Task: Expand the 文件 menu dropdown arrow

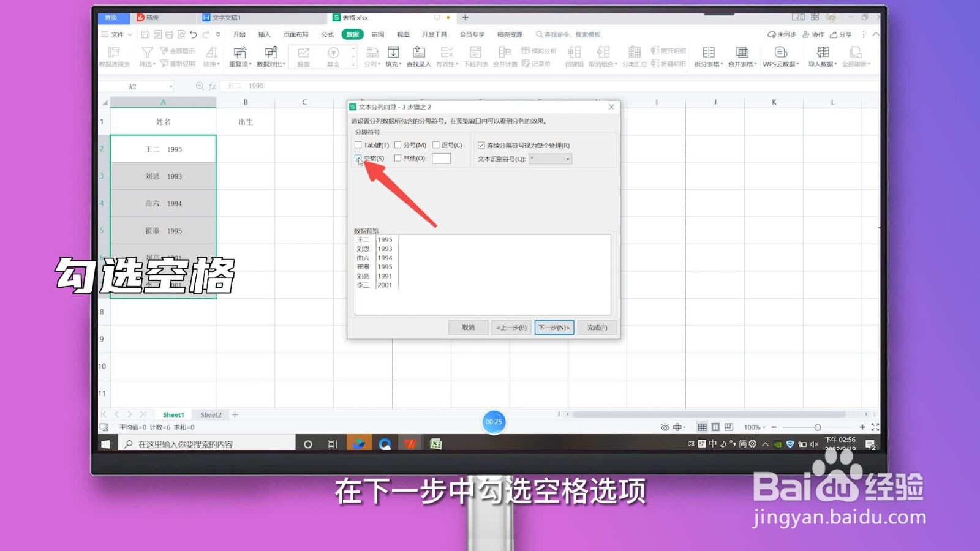Action: tap(130, 34)
